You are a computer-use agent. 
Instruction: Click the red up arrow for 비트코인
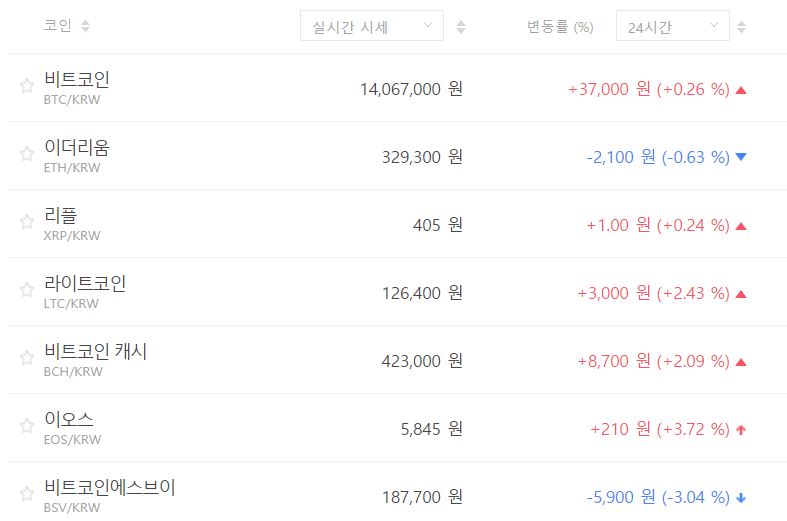tap(741, 89)
